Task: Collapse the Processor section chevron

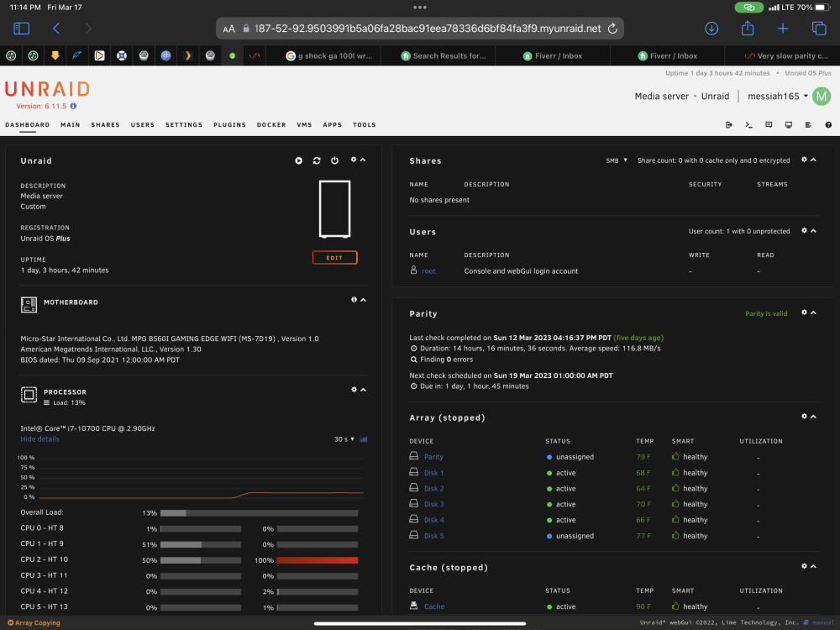Action: pos(363,390)
